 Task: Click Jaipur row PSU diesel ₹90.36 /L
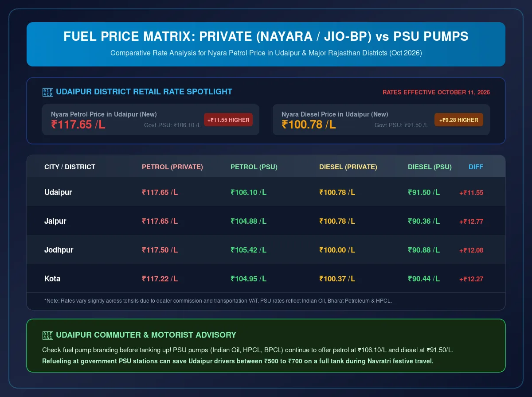tap(424, 221)
